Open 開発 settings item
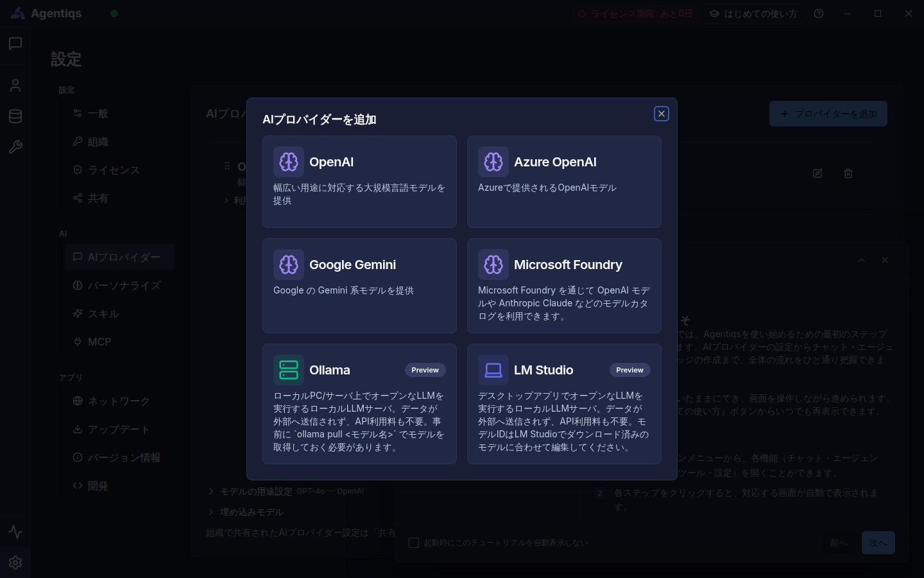 (119, 486)
